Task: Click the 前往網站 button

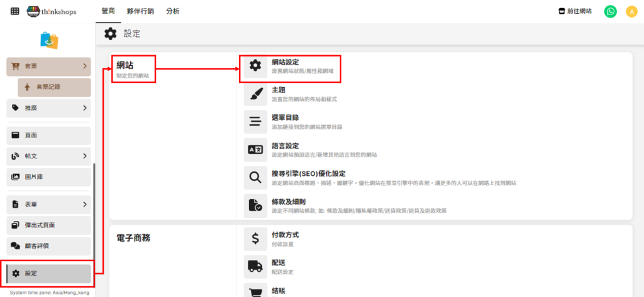Action: 575,11
